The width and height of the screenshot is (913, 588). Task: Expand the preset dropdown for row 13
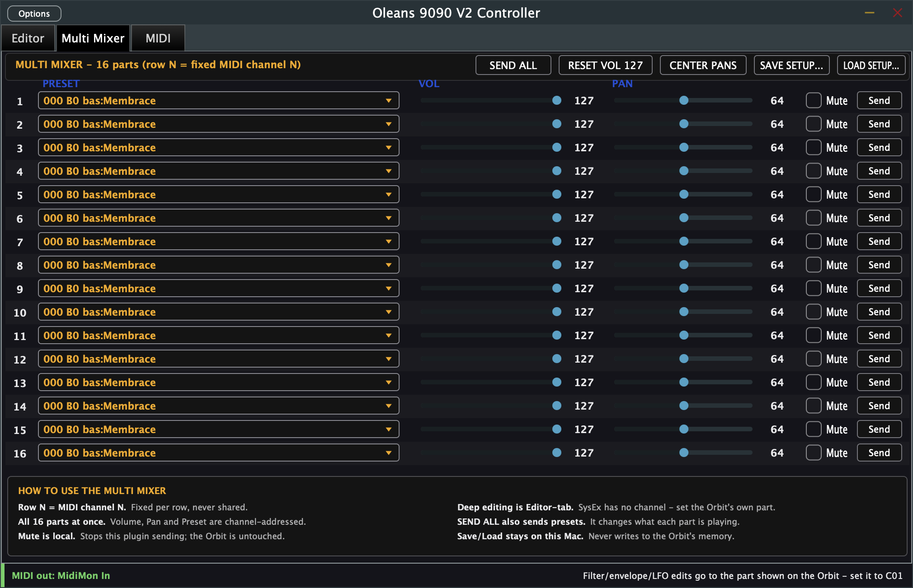click(x=219, y=383)
